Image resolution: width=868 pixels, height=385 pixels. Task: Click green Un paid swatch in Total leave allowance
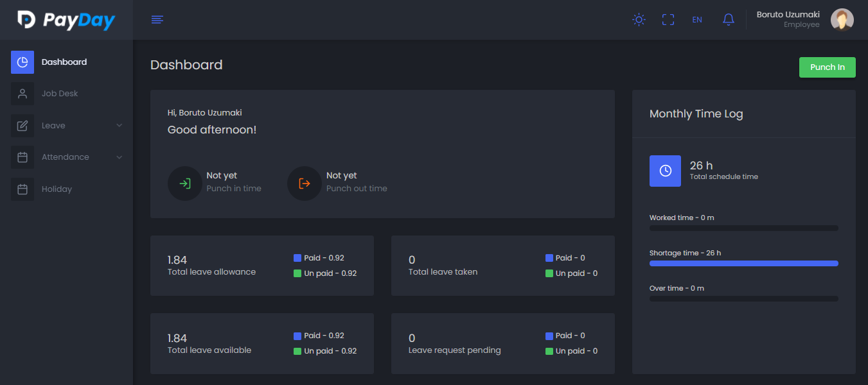(297, 273)
